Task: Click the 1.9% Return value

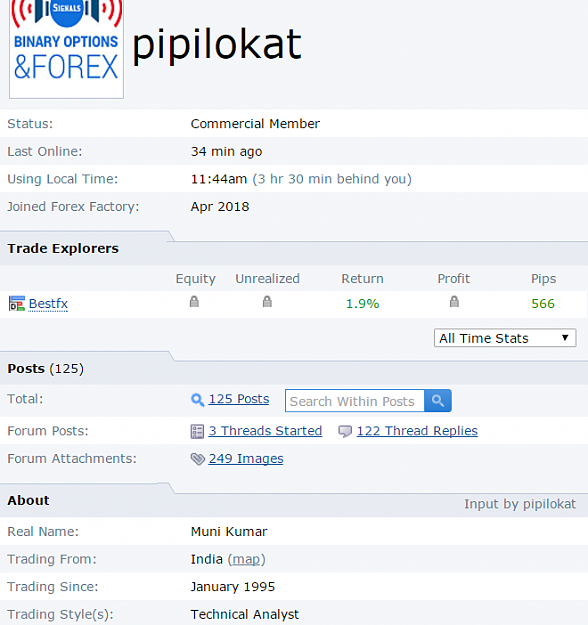Action: pyautogui.click(x=362, y=304)
